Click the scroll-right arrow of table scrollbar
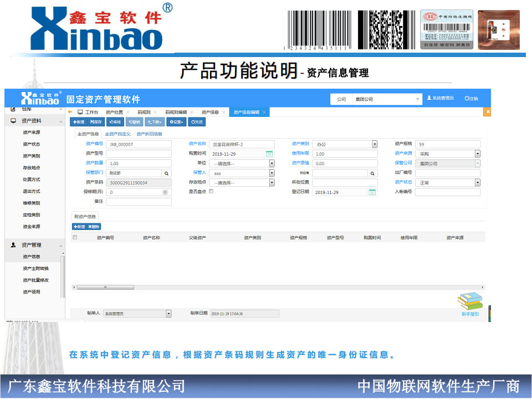This screenshot has height=399, width=532. pyautogui.click(x=483, y=288)
